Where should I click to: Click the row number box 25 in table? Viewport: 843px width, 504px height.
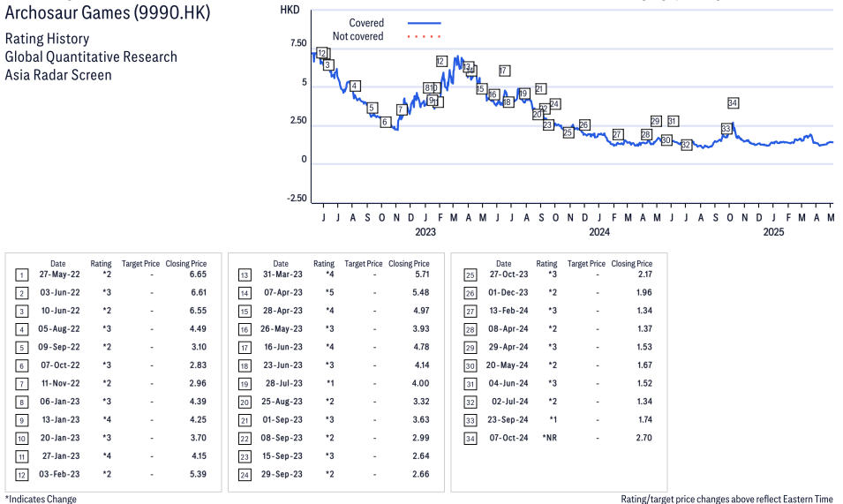click(x=470, y=275)
